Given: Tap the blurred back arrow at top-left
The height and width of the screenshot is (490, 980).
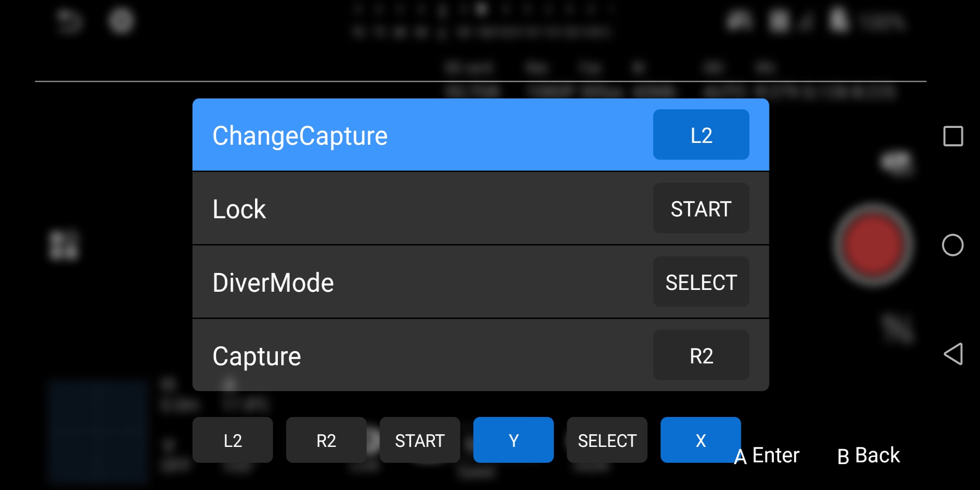Looking at the screenshot, I should pos(69,21).
